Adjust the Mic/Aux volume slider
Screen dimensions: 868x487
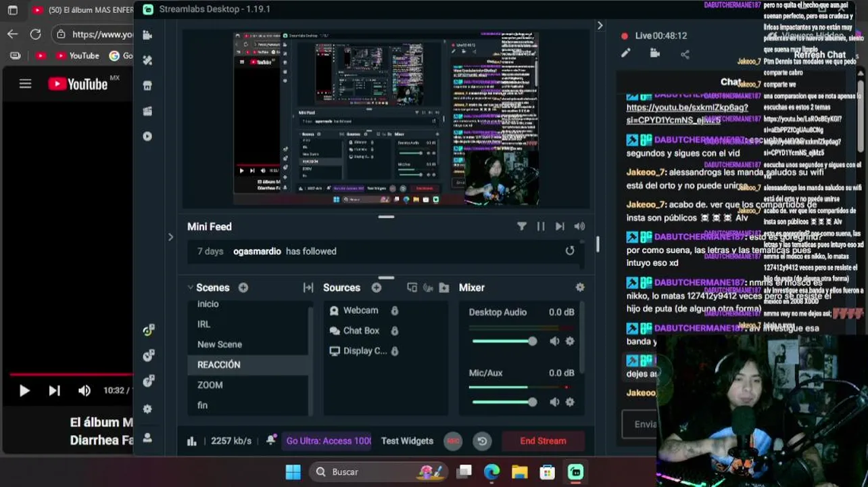point(504,402)
